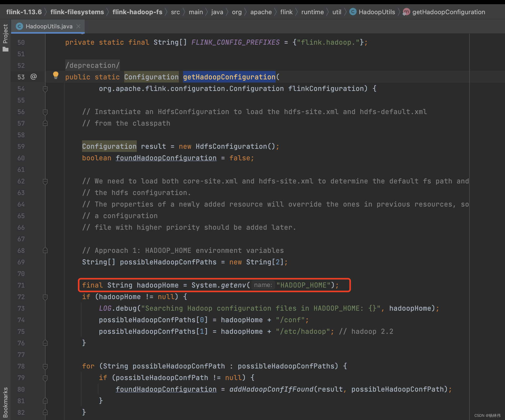Viewport: 505px width, 420px height.
Task: Fold the comment block at line 62
Action: [45, 181]
